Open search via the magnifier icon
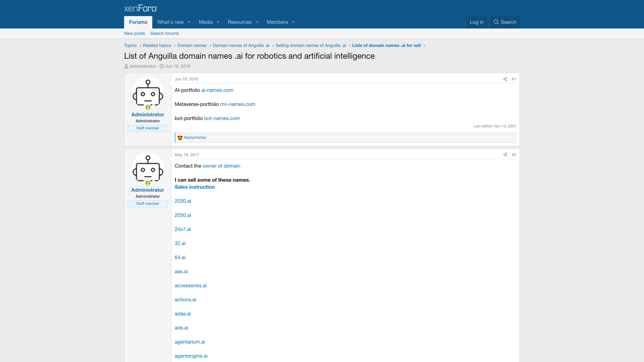Viewport: 644px width, 362px height. (496, 22)
